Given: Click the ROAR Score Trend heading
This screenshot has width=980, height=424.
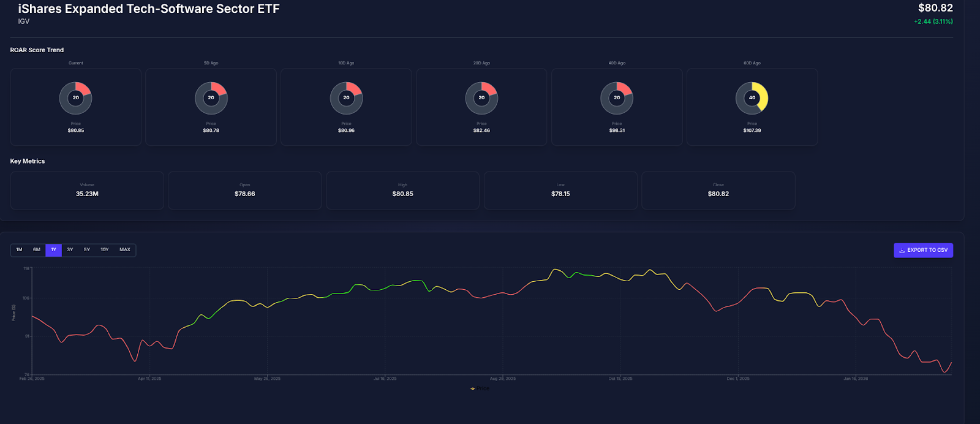Looking at the screenshot, I should pyautogui.click(x=37, y=50).
